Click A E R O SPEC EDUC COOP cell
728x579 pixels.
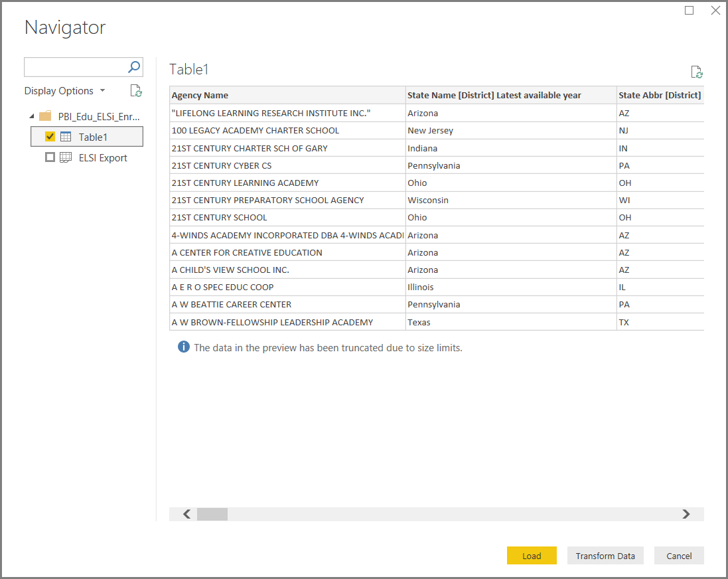coord(287,288)
